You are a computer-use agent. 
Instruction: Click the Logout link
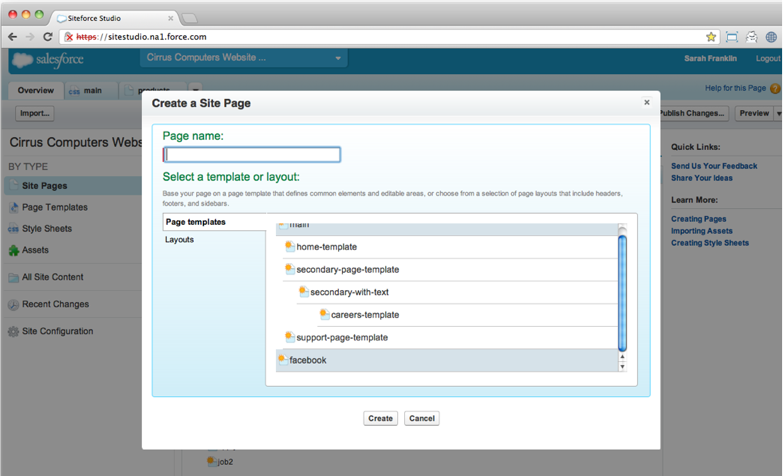pos(768,58)
